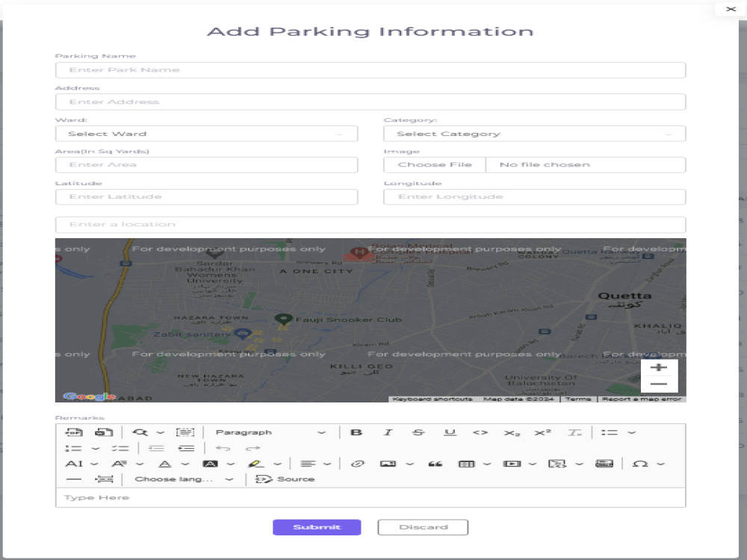The width and height of the screenshot is (747, 560).
Task: Click the Export to PDF icon
Action: click(x=74, y=432)
